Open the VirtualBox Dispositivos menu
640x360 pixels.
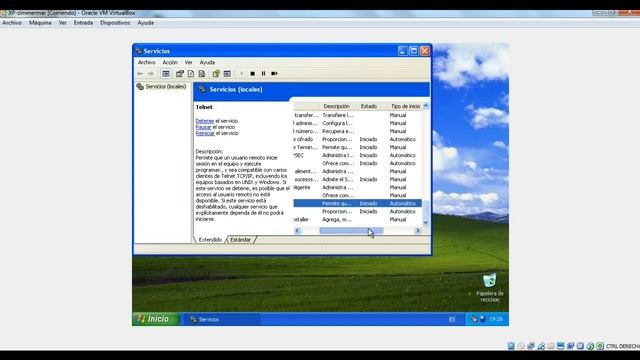point(115,23)
